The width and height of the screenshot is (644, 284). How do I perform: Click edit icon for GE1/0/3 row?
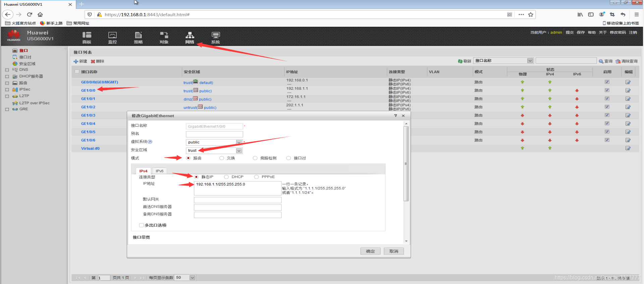(628, 115)
